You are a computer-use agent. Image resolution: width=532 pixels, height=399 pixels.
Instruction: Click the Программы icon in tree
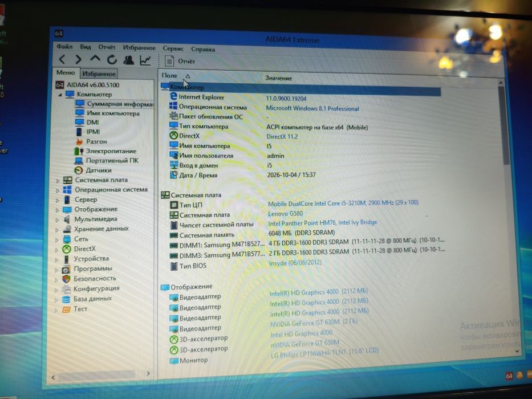tap(66, 269)
